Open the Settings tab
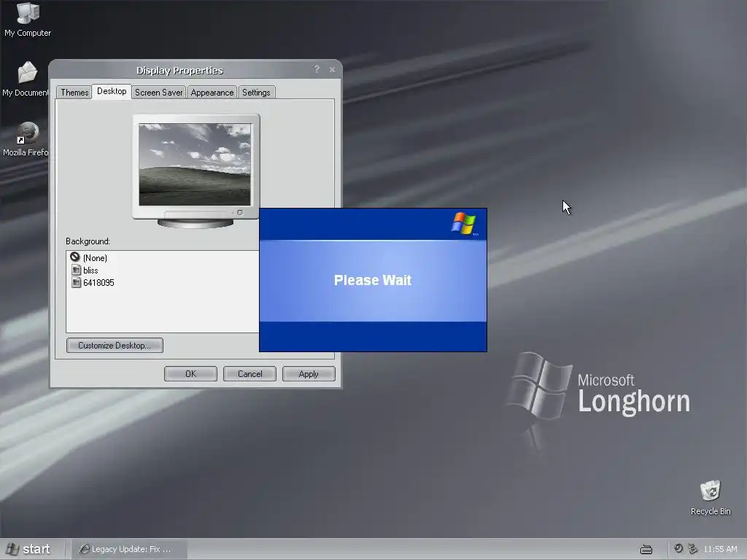The image size is (747, 560). (x=256, y=93)
